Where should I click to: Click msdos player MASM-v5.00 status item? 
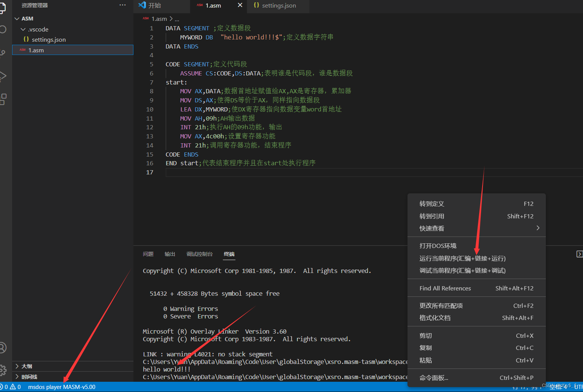[62, 387]
